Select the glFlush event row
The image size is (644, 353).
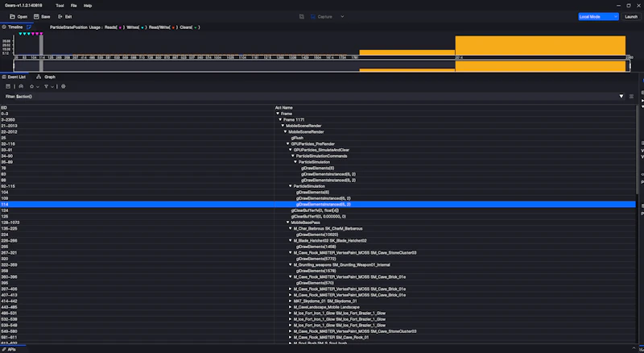coord(318,138)
